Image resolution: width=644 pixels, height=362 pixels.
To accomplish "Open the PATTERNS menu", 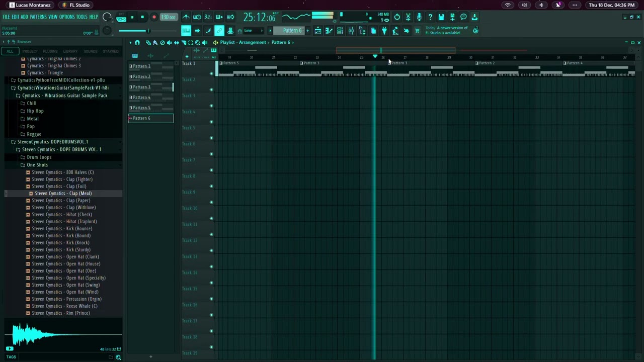I will (38, 17).
